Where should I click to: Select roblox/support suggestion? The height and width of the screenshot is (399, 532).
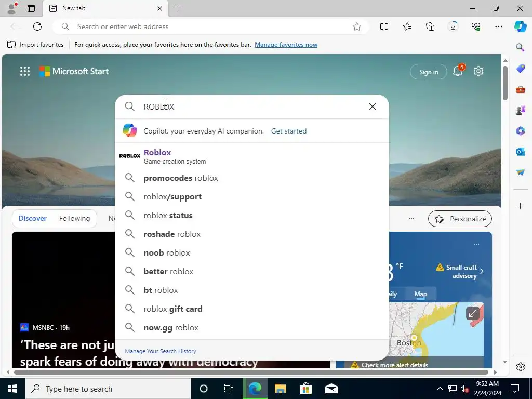(x=252, y=196)
